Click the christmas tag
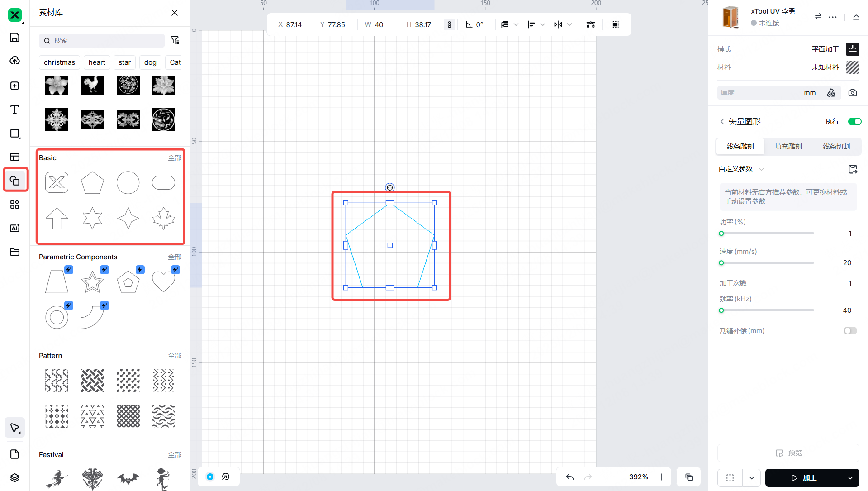The width and height of the screenshot is (868, 491). click(x=59, y=62)
